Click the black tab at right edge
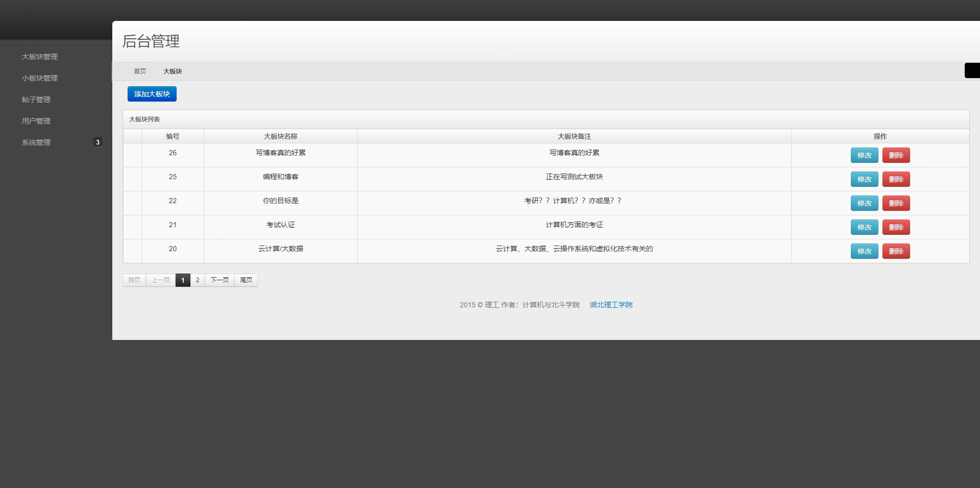Image resolution: width=980 pixels, height=488 pixels. 972,70
